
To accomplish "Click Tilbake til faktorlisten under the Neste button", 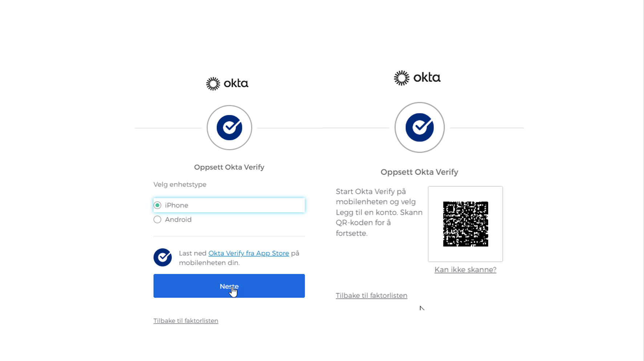I will 186,321.
